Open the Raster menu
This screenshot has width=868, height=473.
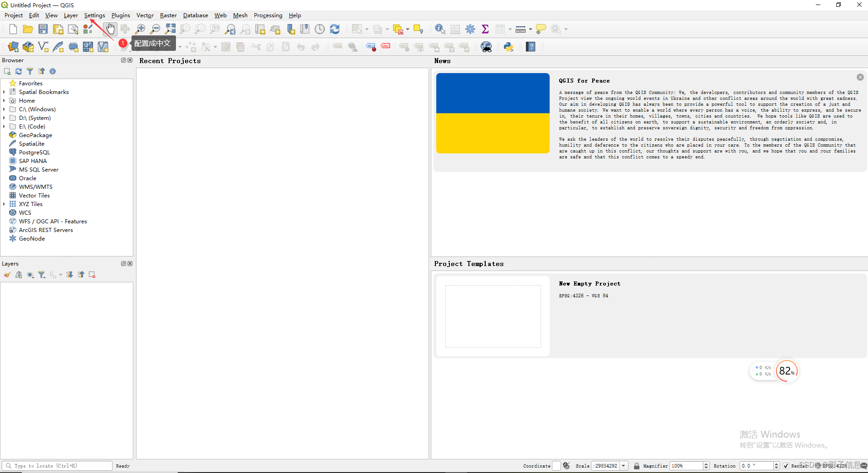tap(168, 15)
